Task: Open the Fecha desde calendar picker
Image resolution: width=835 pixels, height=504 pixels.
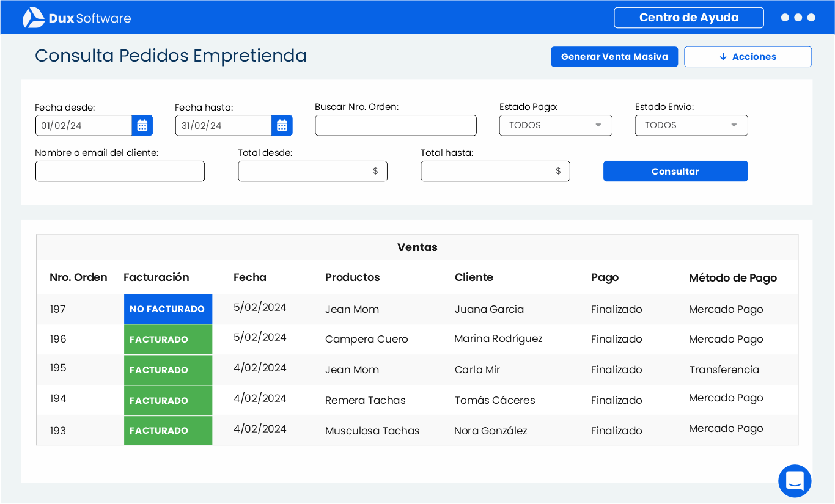Action: [142, 125]
